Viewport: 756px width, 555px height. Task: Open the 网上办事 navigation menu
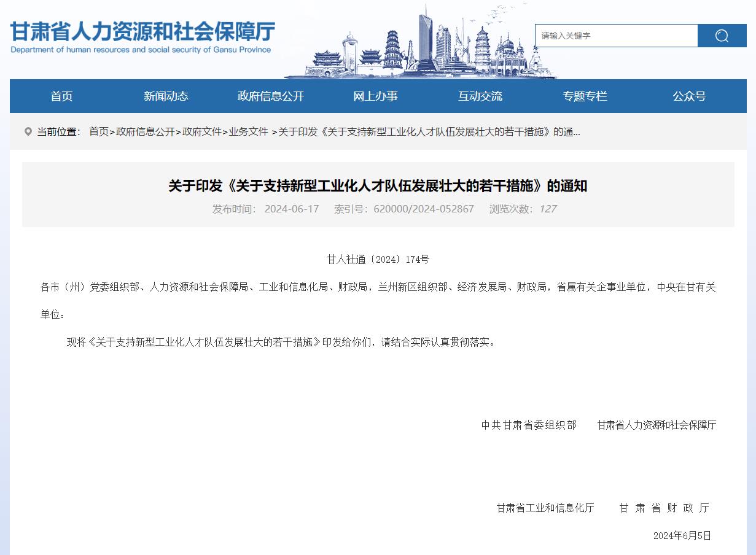375,96
